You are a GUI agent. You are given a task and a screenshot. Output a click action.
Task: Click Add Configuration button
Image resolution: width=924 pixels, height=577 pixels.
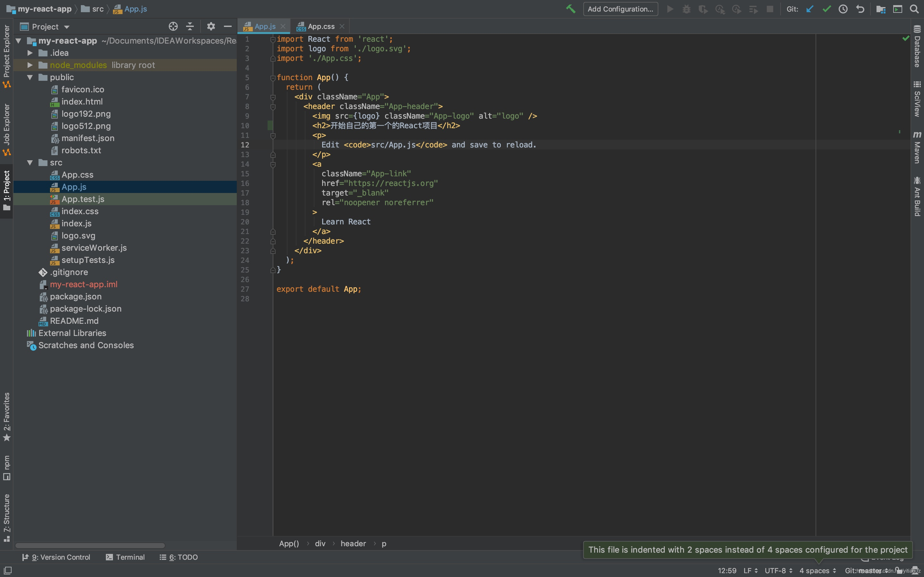(x=618, y=9)
